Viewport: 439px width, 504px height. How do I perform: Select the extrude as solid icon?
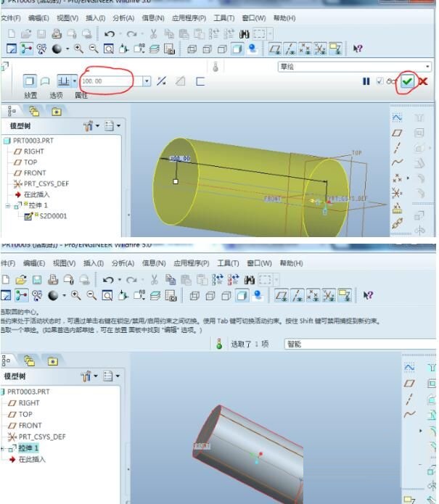pos(30,81)
